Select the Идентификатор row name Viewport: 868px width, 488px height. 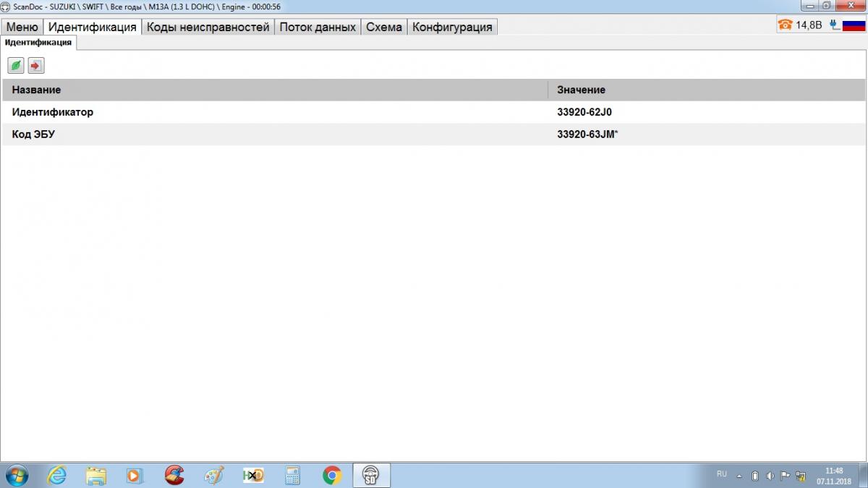(53, 112)
